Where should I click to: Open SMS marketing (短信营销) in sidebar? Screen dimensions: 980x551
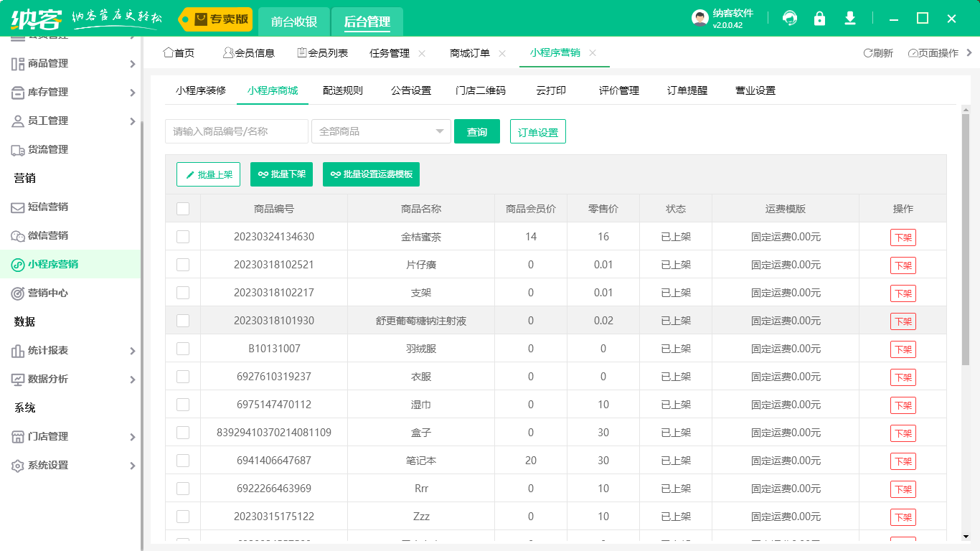coord(48,207)
